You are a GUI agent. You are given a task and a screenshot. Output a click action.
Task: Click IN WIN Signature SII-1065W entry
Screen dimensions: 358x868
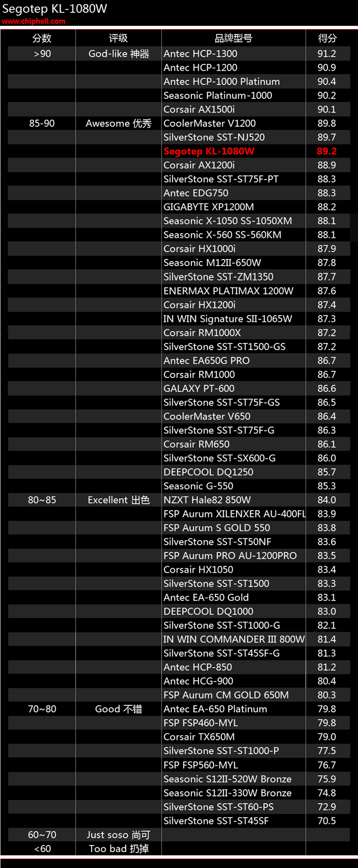[x=228, y=319]
